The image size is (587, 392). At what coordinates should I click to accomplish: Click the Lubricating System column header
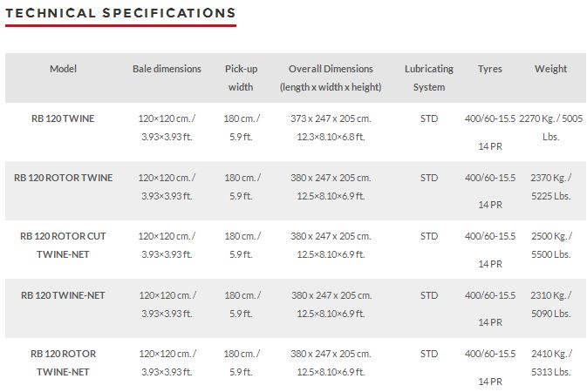coord(429,78)
